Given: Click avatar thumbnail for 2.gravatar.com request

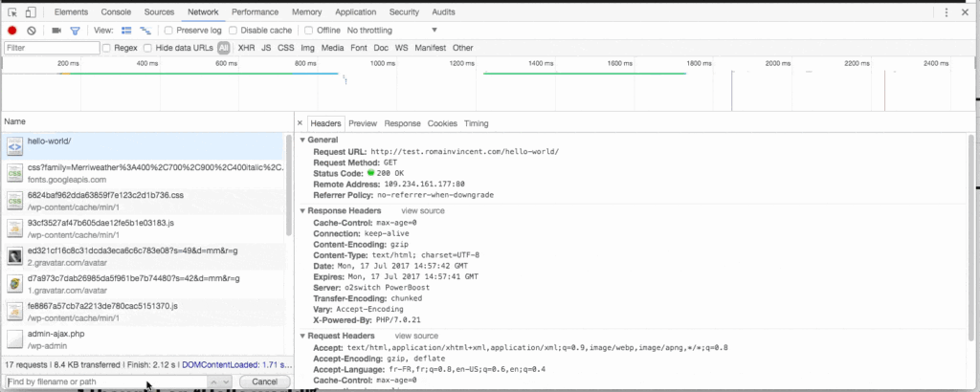Looking at the screenshot, I should [15, 256].
